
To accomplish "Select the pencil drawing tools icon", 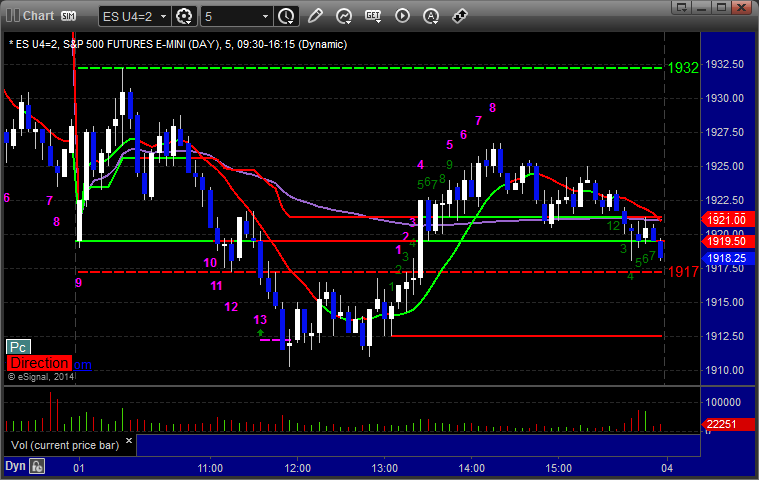I will [315, 16].
